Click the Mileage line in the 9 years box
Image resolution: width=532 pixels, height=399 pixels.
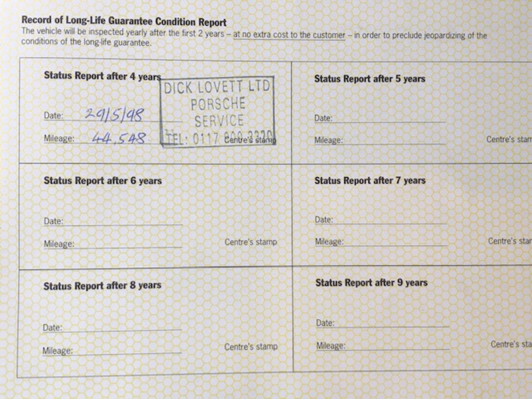pos(383,346)
